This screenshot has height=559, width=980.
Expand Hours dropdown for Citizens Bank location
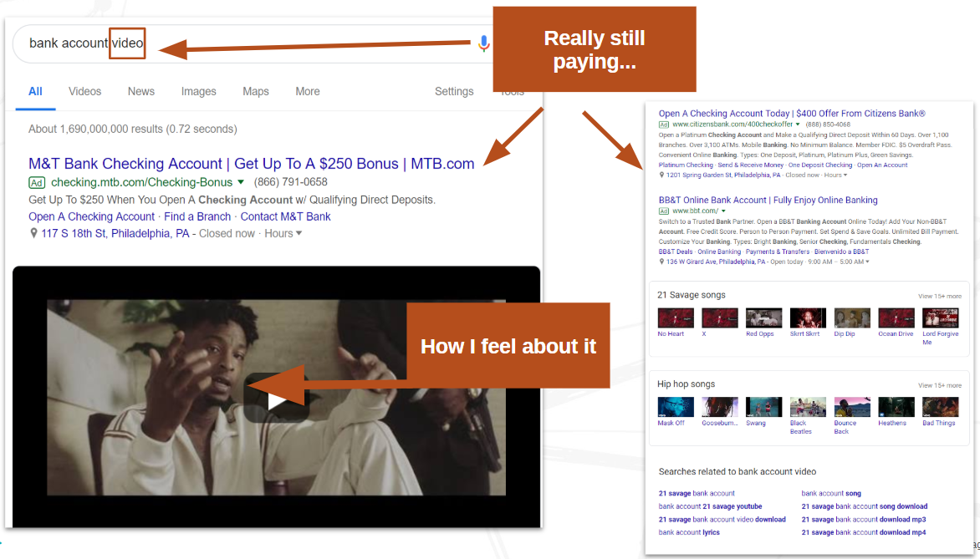click(836, 175)
